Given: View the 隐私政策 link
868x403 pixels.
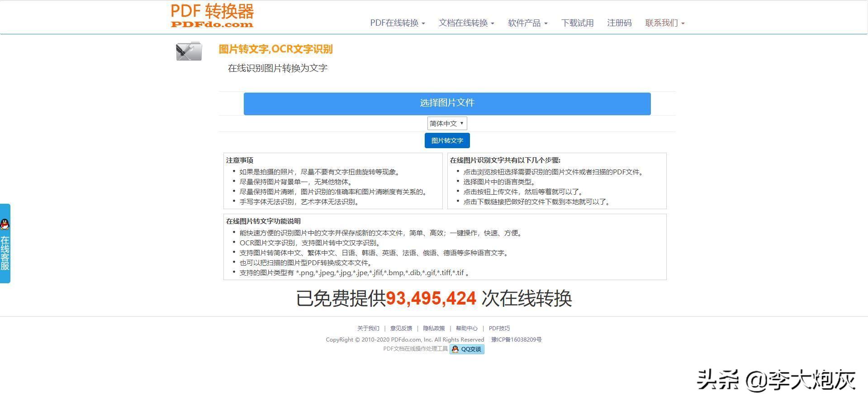Looking at the screenshot, I should click(x=434, y=328).
